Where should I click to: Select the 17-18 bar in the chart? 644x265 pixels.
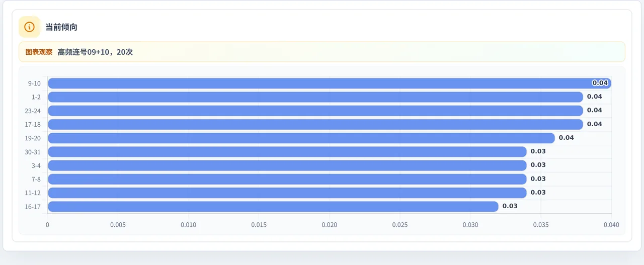coord(315,124)
